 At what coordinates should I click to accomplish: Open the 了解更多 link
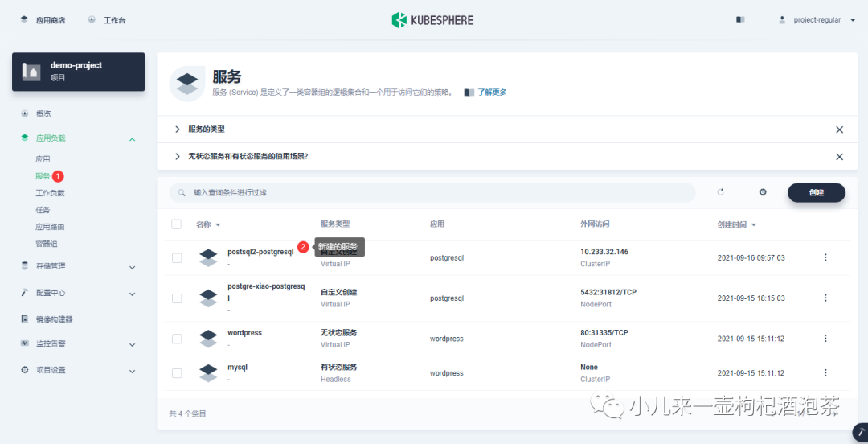pos(492,92)
